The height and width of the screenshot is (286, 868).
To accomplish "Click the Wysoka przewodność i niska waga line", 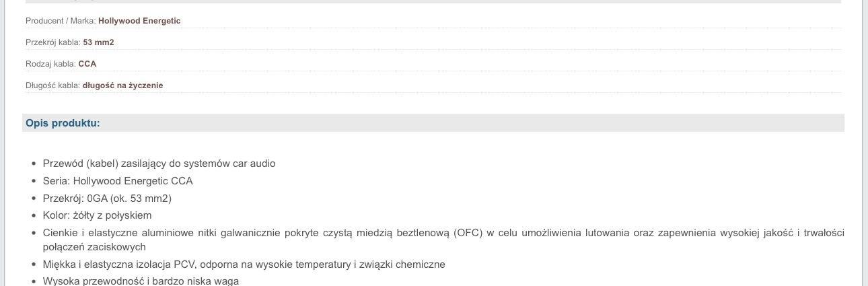I will (x=141, y=281).
